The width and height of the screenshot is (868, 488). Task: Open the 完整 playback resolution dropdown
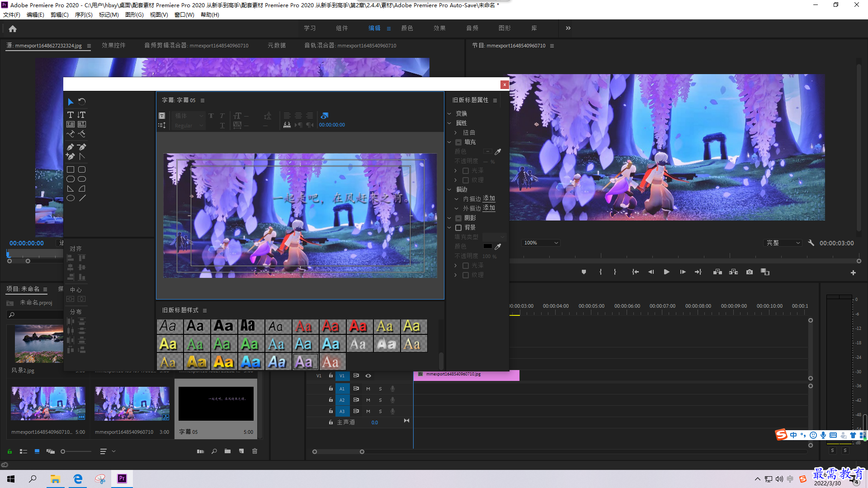point(783,243)
